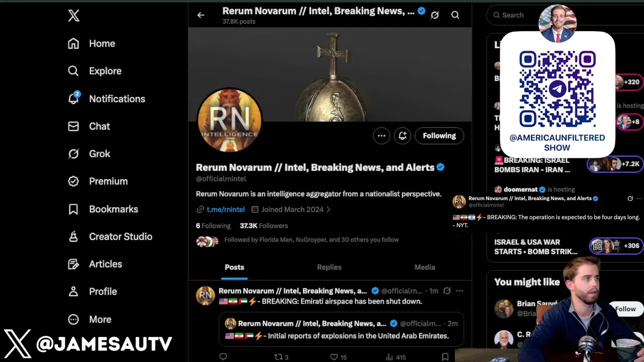Click the X logo in sidebar
This screenshot has width=644, height=362.
point(74,16)
